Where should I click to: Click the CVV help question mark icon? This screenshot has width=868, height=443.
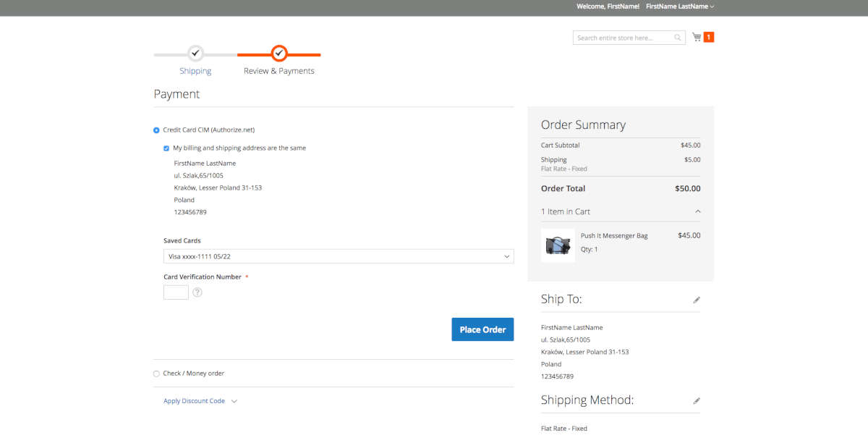197,292
